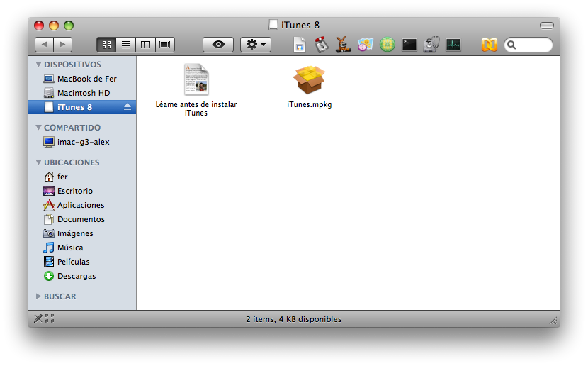Open the photo slideshow app with baby pictures icon
Screen dimensions: 588x366
pos(366,45)
